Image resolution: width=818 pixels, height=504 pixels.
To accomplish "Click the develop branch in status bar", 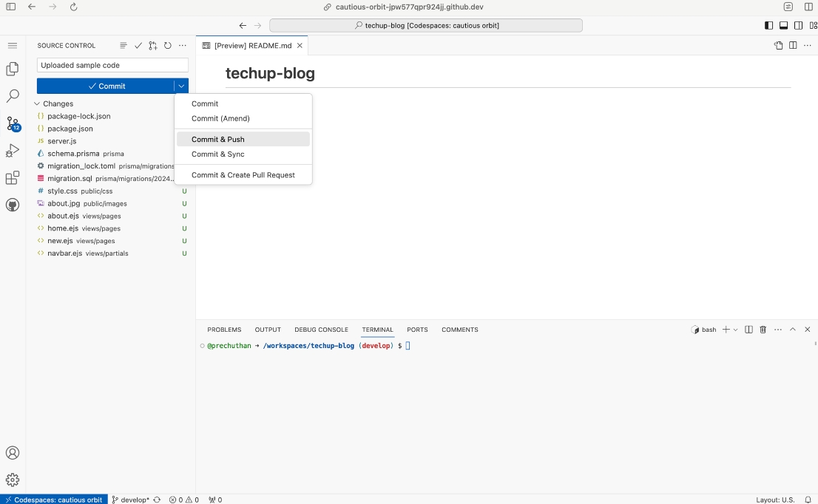I will [134, 500].
